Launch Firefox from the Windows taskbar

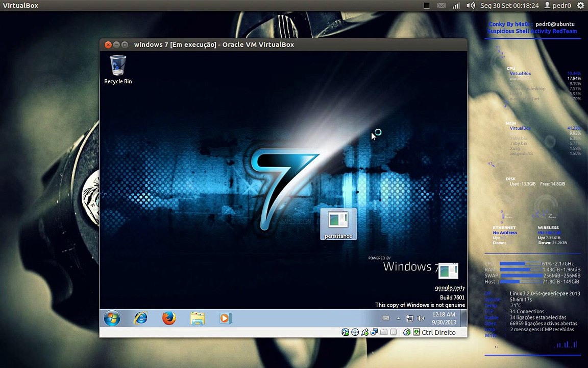coord(169,318)
